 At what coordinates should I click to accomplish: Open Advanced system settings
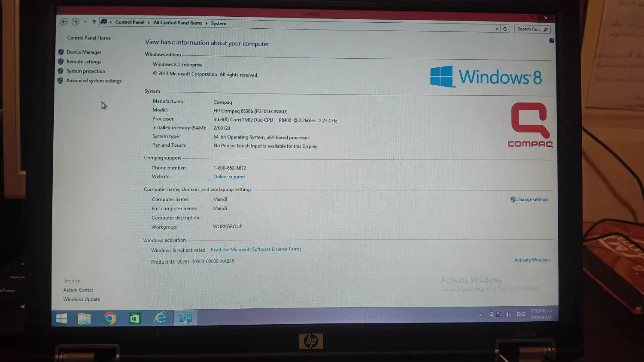point(94,81)
